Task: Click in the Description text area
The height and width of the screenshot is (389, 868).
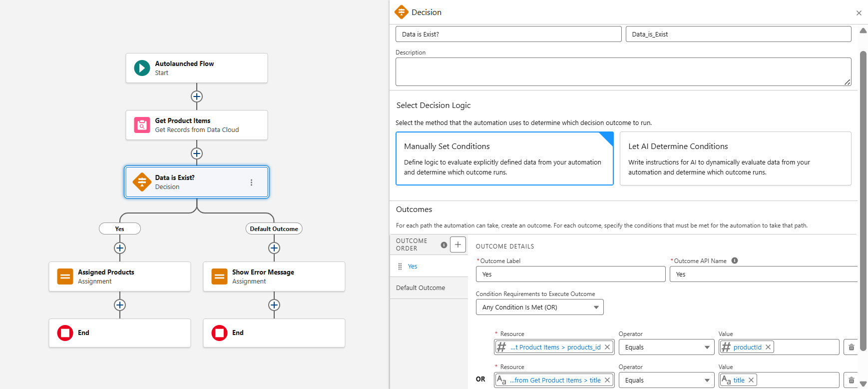Action: pos(623,71)
